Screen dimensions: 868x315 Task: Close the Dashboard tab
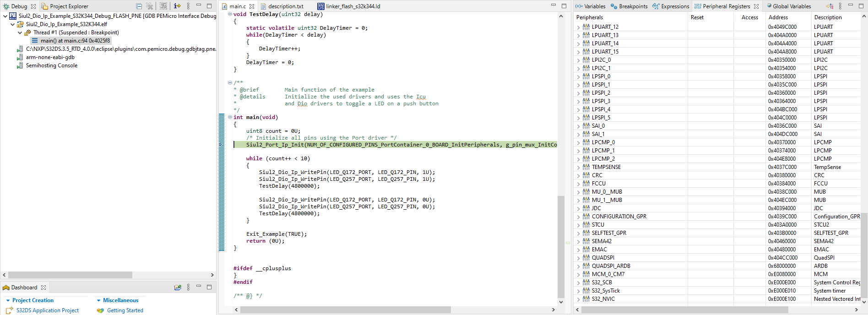43,288
